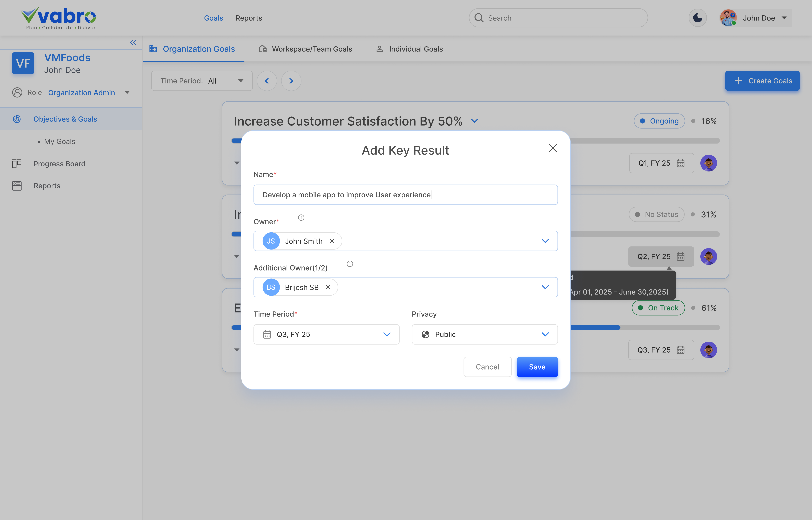Image resolution: width=812 pixels, height=520 pixels.
Task: Click inside the Name text field
Action: tap(405, 194)
